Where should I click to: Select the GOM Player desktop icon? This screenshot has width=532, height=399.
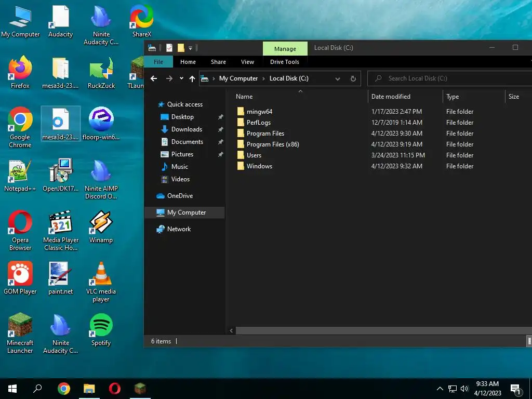click(x=20, y=278)
